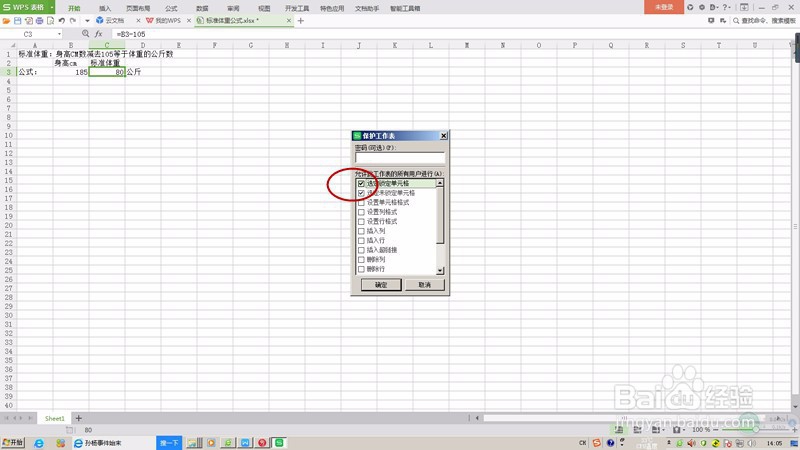Expand the Name Box dropdown arrow
800x450 pixels.
[59, 34]
